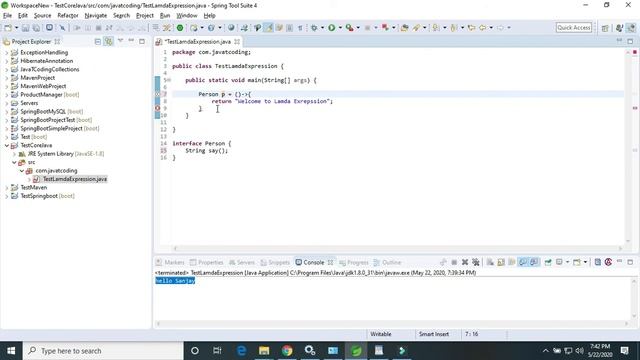Open the Run button dropdown arrow
Viewport: 640px width, 360px height.
(340, 28)
